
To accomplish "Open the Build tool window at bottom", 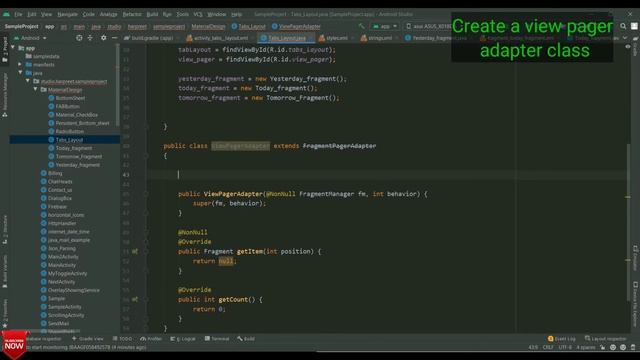I will tap(246, 339).
